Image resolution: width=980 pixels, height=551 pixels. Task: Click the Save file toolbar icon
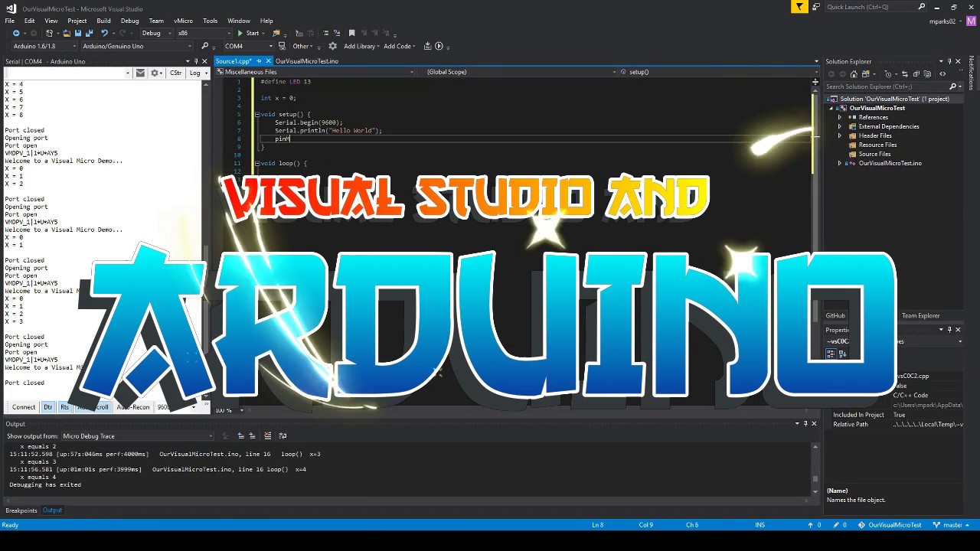78,33
